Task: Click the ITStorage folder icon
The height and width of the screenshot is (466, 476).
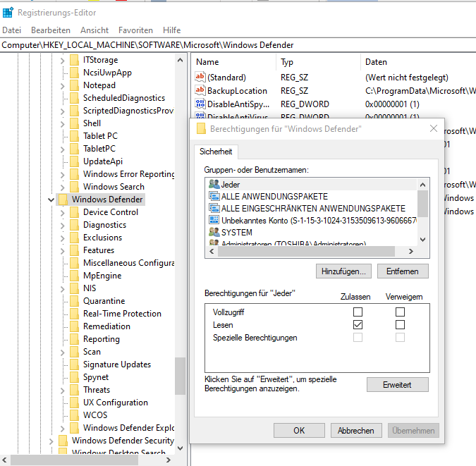Action: tap(74, 60)
